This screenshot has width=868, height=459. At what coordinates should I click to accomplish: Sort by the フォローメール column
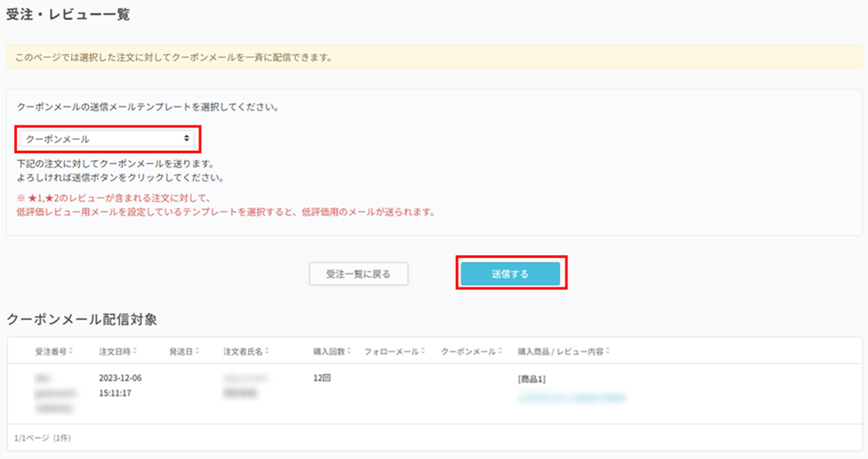click(422, 351)
